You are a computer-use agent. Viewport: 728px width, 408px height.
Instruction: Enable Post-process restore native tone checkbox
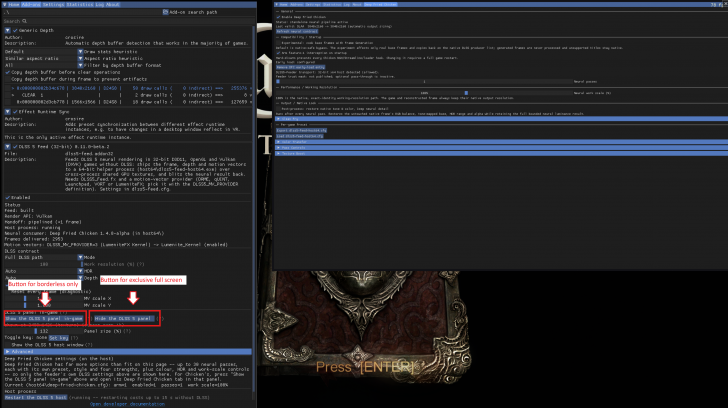point(279,109)
